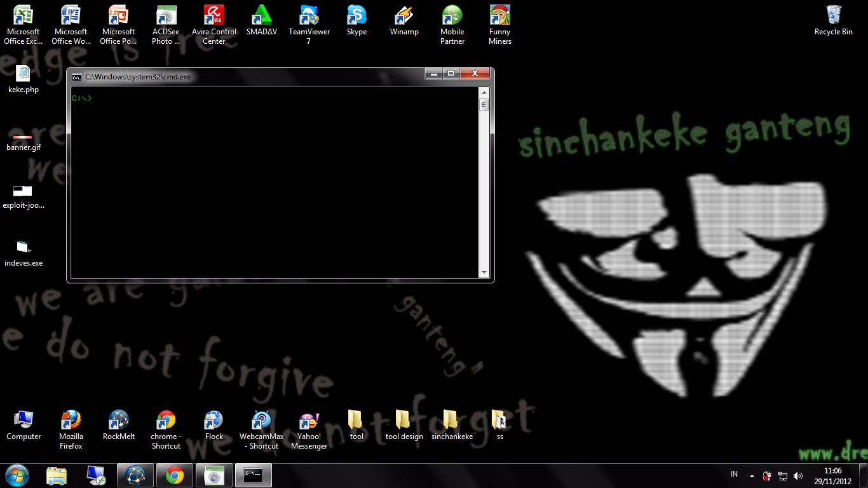
Task: Launch RockMelt browser desktop shortcut
Action: point(119,425)
